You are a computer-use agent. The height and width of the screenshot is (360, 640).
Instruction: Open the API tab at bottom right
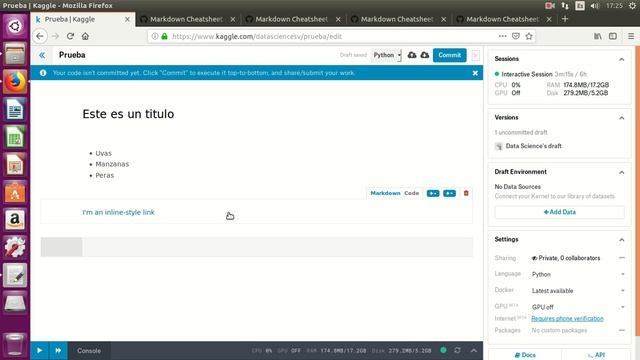tap(597, 355)
